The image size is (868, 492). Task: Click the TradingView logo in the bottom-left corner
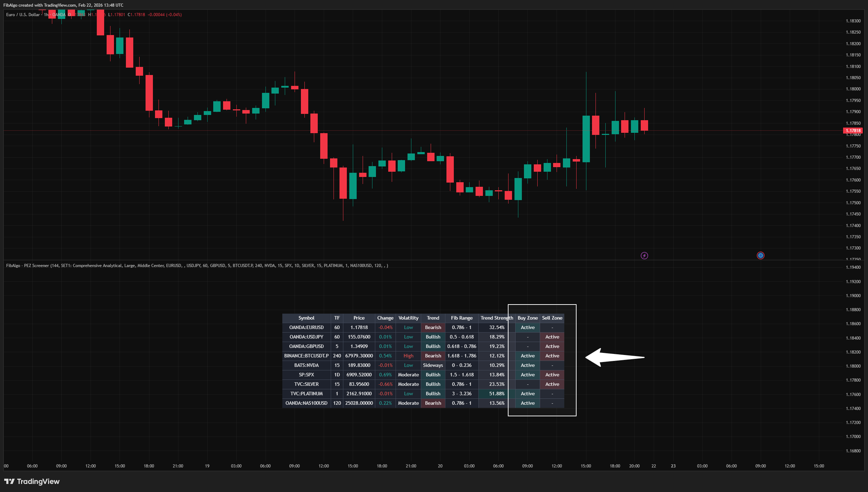point(32,481)
